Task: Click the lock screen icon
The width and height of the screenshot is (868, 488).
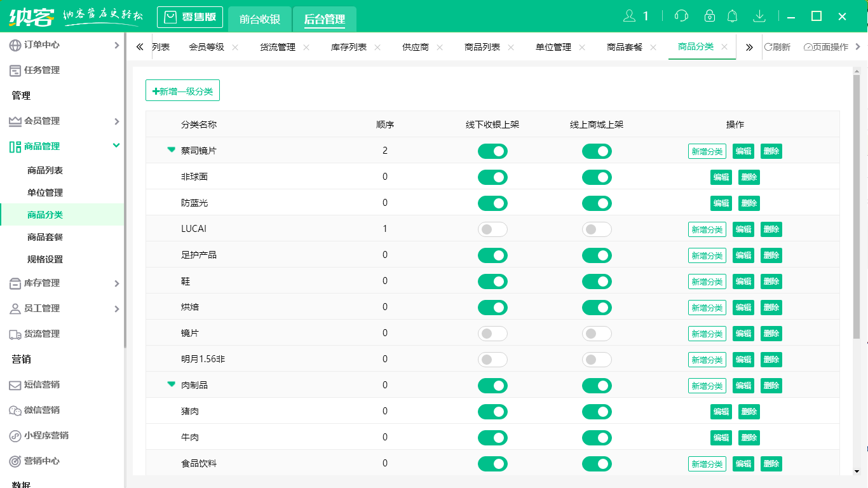Action: point(710,16)
